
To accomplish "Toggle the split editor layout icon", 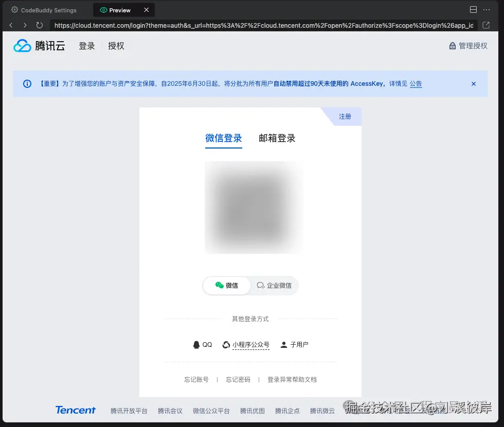I will pos(473,10).
